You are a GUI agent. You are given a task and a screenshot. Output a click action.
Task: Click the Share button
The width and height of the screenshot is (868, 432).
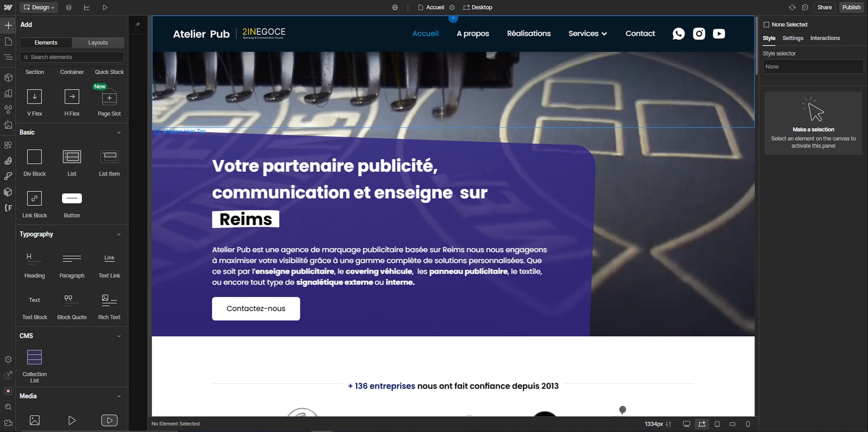[x=825, y=7]
